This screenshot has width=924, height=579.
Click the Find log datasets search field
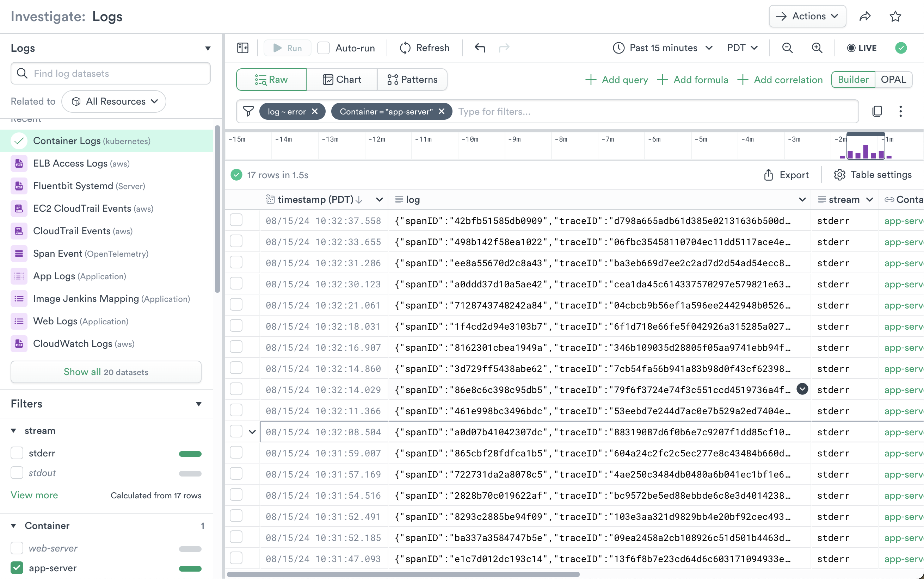click(111, 74)
